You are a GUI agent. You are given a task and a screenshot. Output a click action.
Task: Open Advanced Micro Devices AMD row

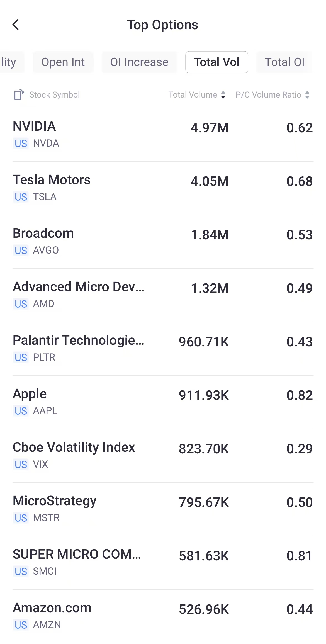coord(163,295)
